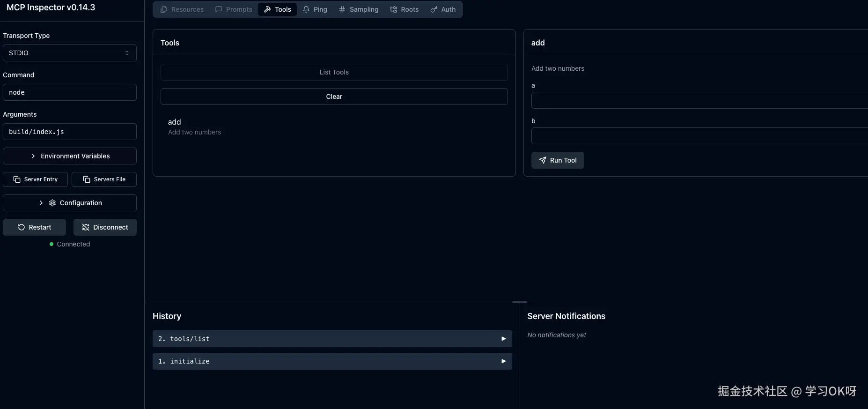Image resolution: width=868 pixels, height=409 pixels.
Task: Click the unplug icon in Disconnect
Action: (x=86, y=227)
